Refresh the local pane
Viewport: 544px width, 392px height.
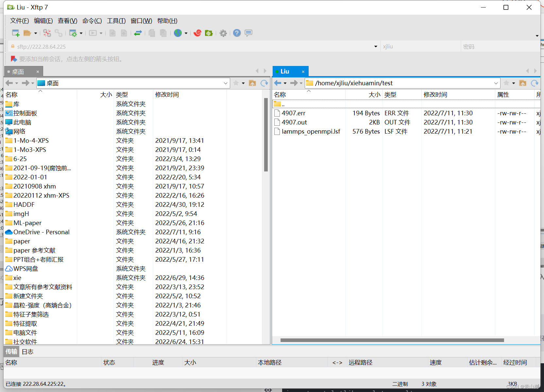pyautogui.click(x=264, y=83)
